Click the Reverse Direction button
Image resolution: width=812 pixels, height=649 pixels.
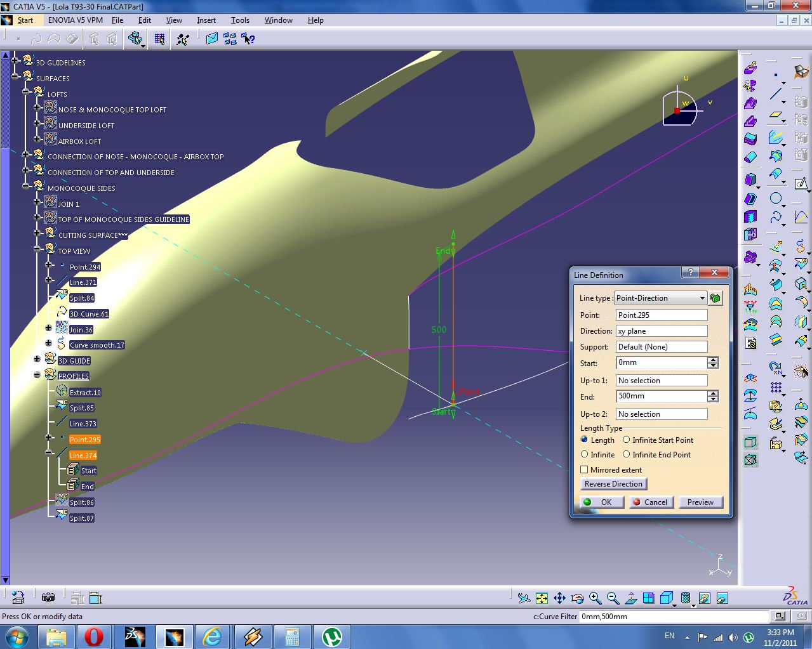tap(613, 483)
